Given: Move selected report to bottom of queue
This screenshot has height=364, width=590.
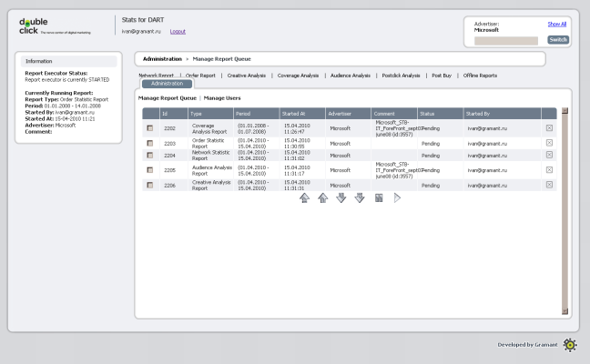Looking at the screenshot, I should [360, 197].
